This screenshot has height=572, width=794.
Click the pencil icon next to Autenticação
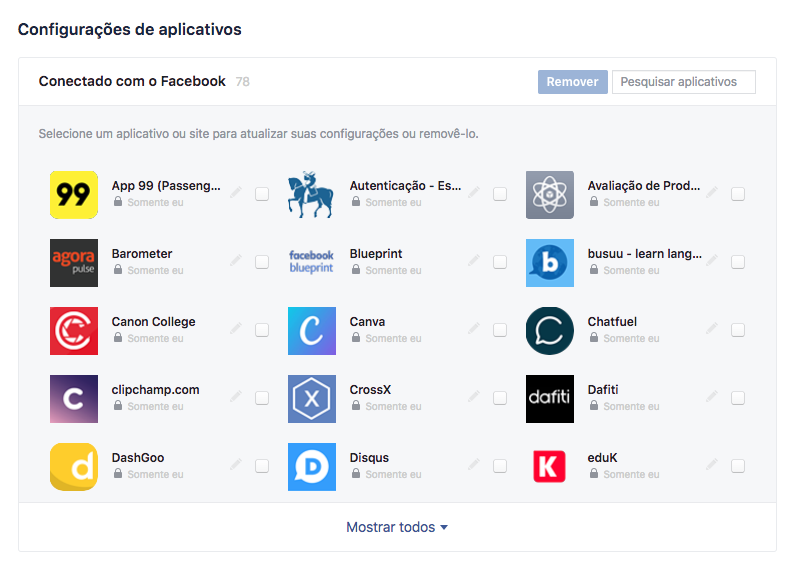[x=474, y=192]
